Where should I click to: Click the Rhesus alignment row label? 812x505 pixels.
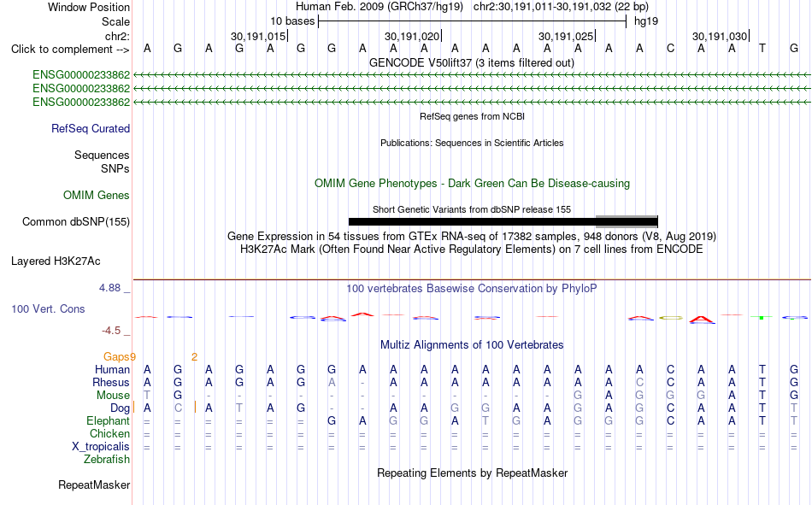pyautogui.click(x=111, y=382)
